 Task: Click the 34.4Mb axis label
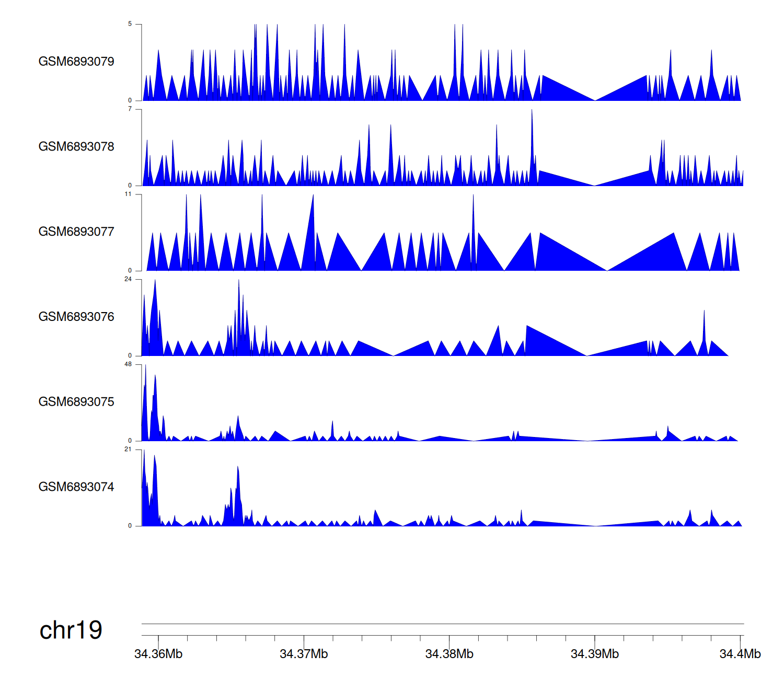coord(740,654)
